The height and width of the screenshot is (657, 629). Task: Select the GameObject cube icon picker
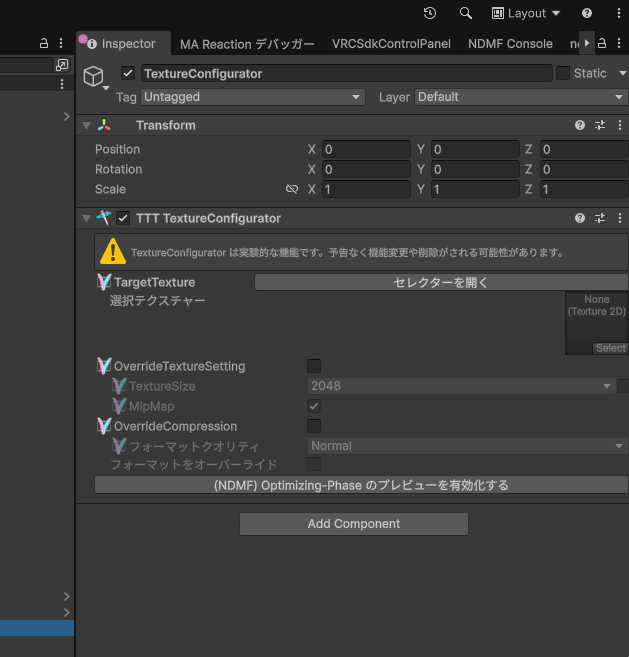95,78
